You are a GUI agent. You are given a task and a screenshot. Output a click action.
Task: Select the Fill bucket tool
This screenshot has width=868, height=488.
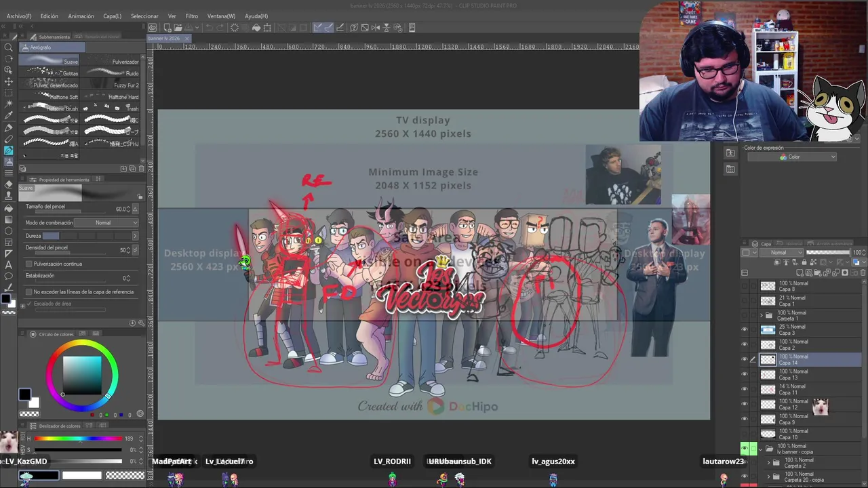pos(9,207)
